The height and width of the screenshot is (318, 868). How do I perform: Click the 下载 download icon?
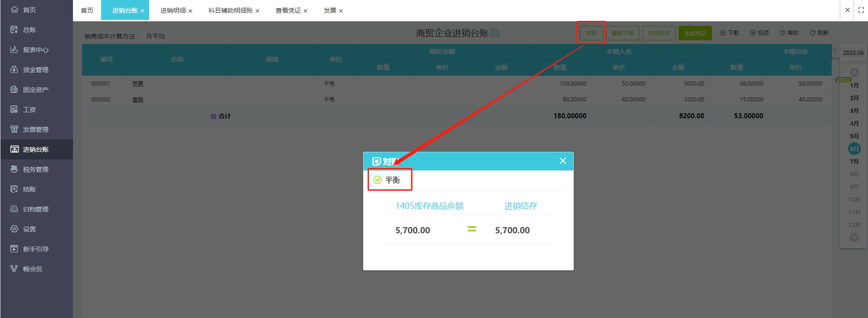click(723, 33)
